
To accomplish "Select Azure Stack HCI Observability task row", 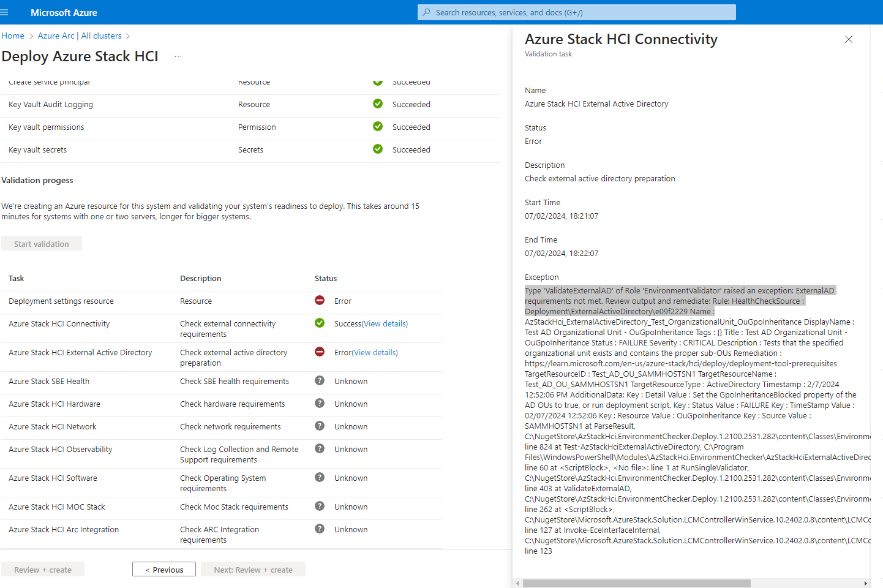I will (x=220, y=454).
